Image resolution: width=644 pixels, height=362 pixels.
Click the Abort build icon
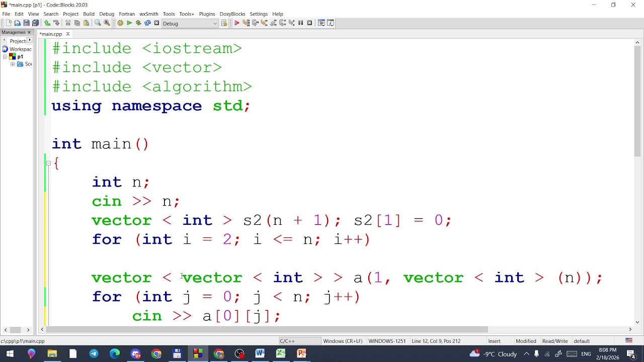(x=156, y=23)
